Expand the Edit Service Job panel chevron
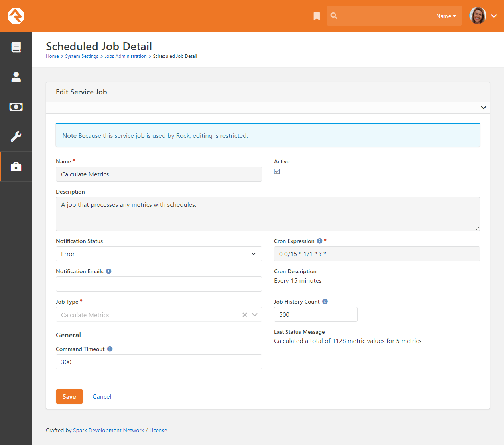This screenshot has height=445, width=504. (483, 108)
